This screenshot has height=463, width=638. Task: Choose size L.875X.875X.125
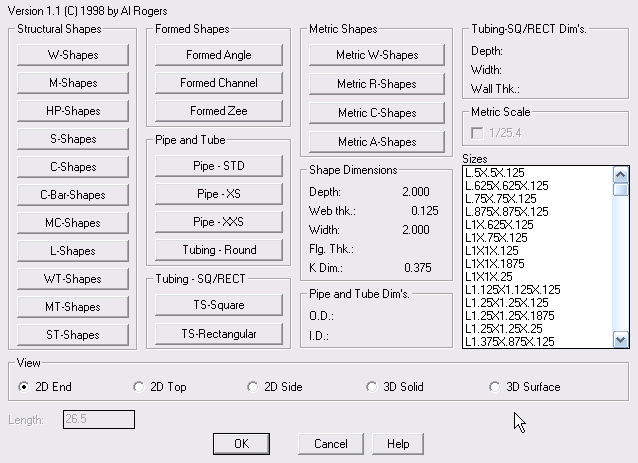[537, 212]
